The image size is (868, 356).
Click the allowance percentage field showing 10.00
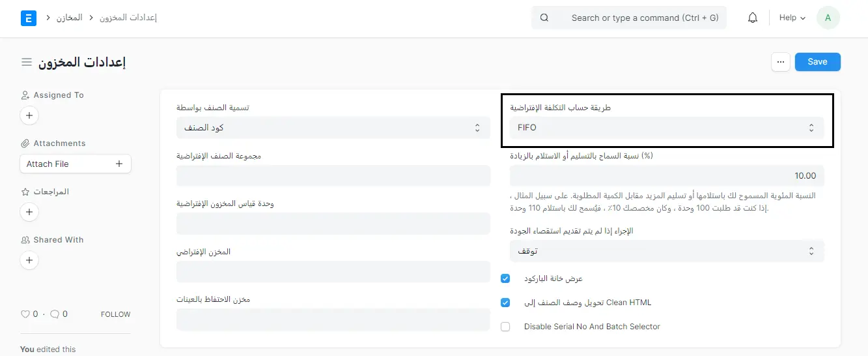pos(667,176)
